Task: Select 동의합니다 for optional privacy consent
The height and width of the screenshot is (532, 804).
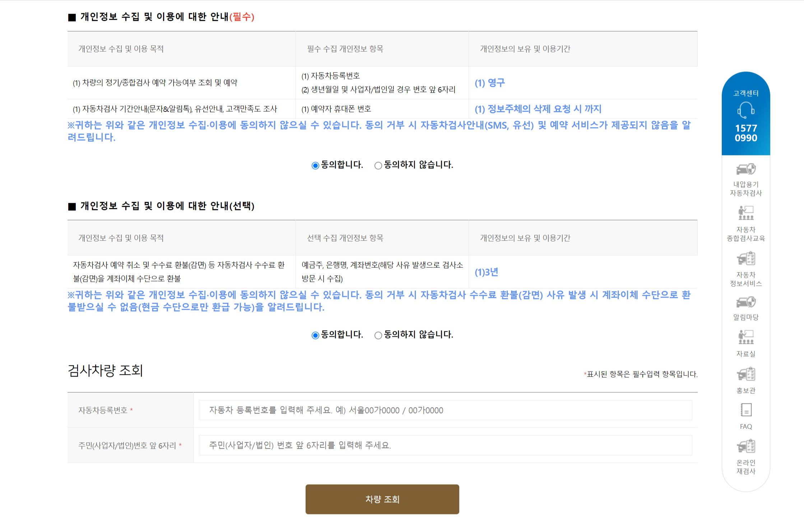Action: click(x=315, y=335)
